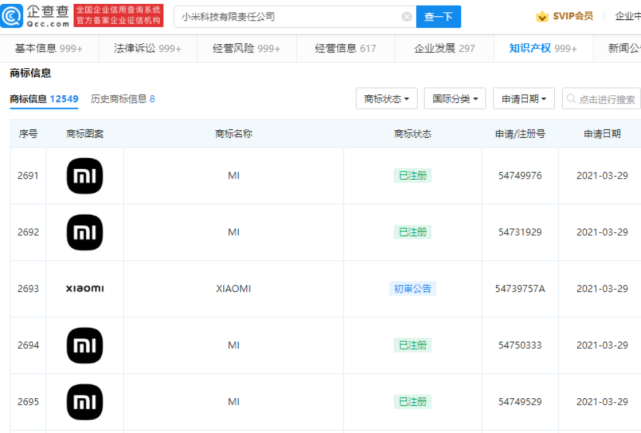Click the Qcc.com logo icon
This screenshot has width=641, height=433.
pos(16,16)
